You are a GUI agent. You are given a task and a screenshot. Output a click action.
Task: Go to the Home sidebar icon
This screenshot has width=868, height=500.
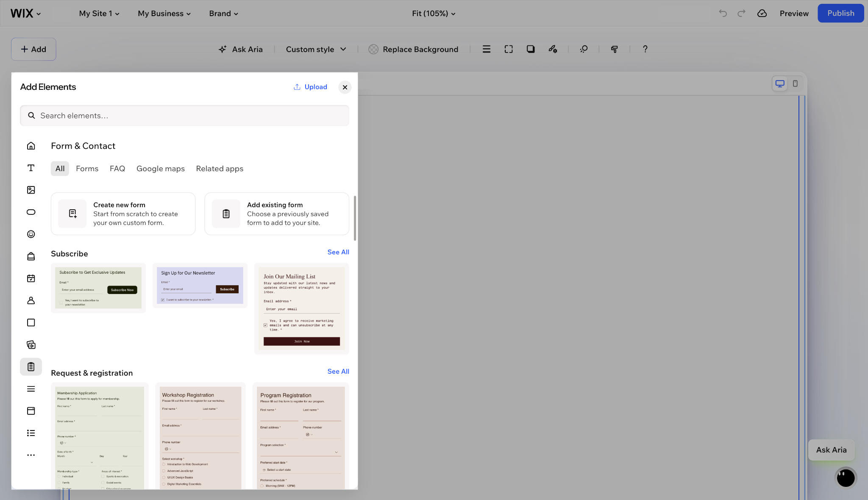click(x=31, y=146)
